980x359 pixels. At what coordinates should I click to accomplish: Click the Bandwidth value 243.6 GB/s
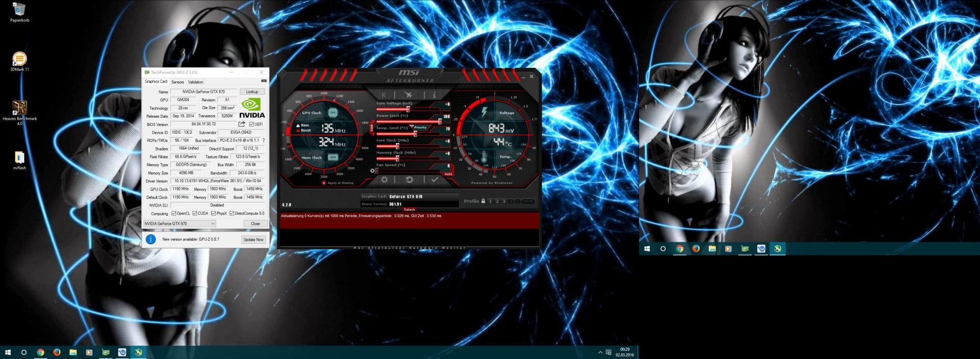pyautogui.click(x=247, y=173)
